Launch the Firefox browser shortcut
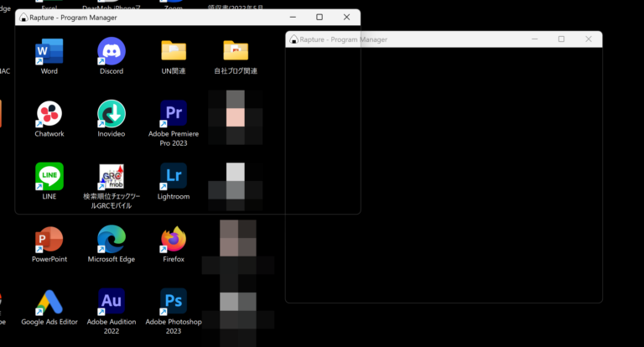Image resolution: width=644 pixels, height=347 pixels. point(174,239)
